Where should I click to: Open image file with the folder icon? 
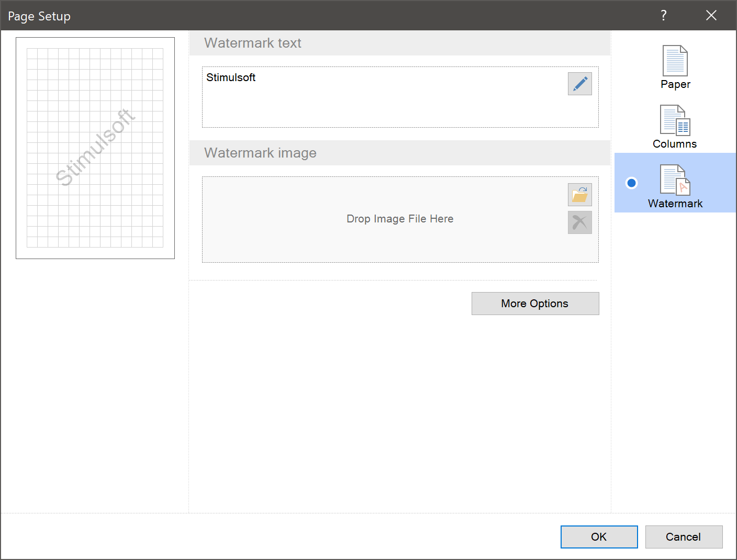579,195
